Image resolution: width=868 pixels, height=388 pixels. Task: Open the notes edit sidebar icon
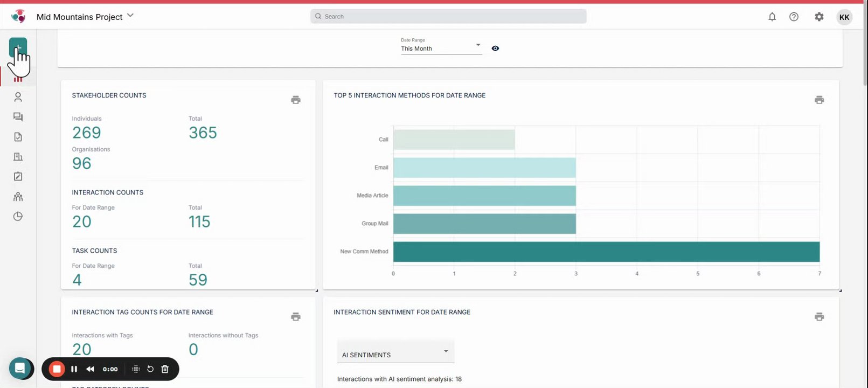click(18, 177)
